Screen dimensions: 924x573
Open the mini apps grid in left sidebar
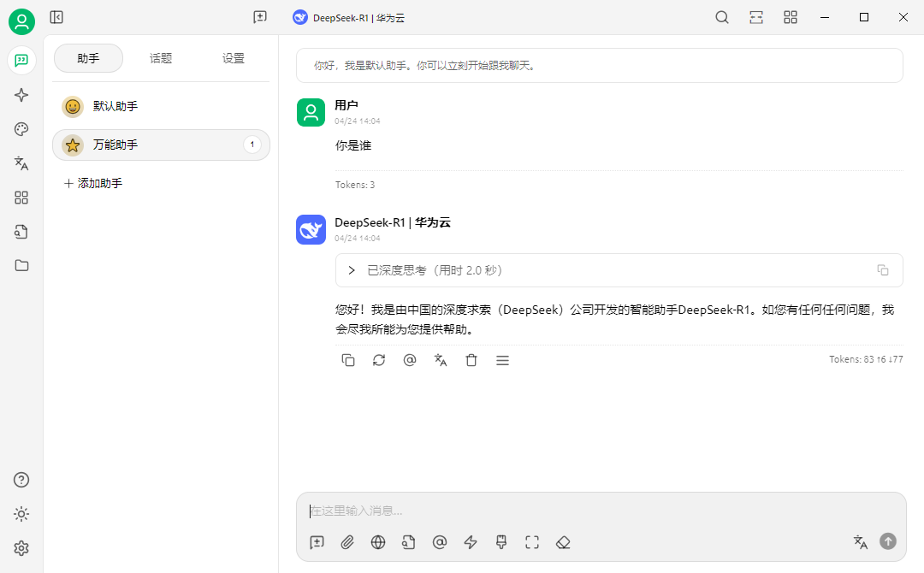21,198
